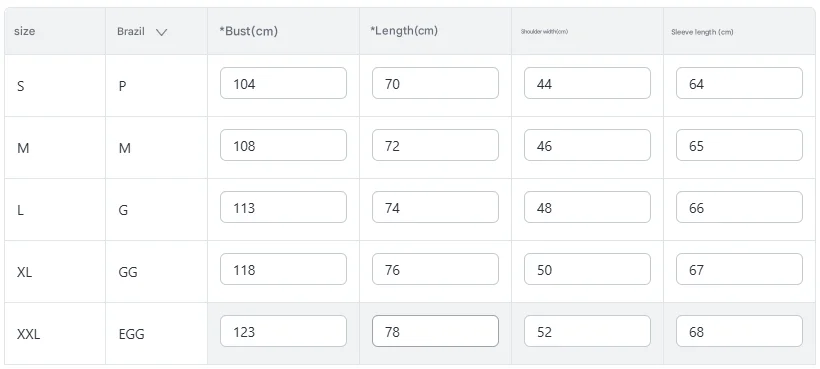The height and width of the screenshot is (369, 820).
Task: Edit shoulder width value 46
Action: 587,145
